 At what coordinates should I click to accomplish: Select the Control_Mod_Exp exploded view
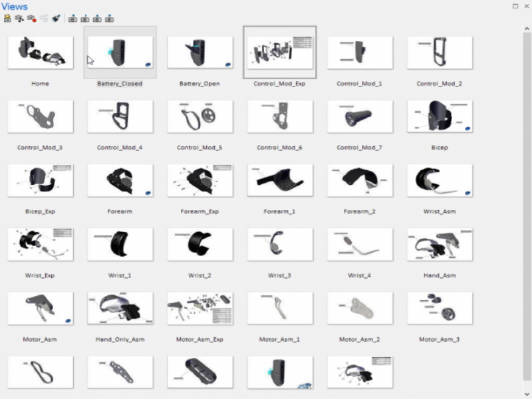(279, 53)
